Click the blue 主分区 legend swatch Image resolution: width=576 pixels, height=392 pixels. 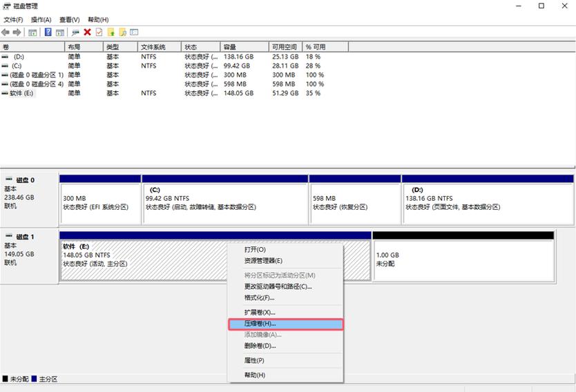click(x=34, y=379)
